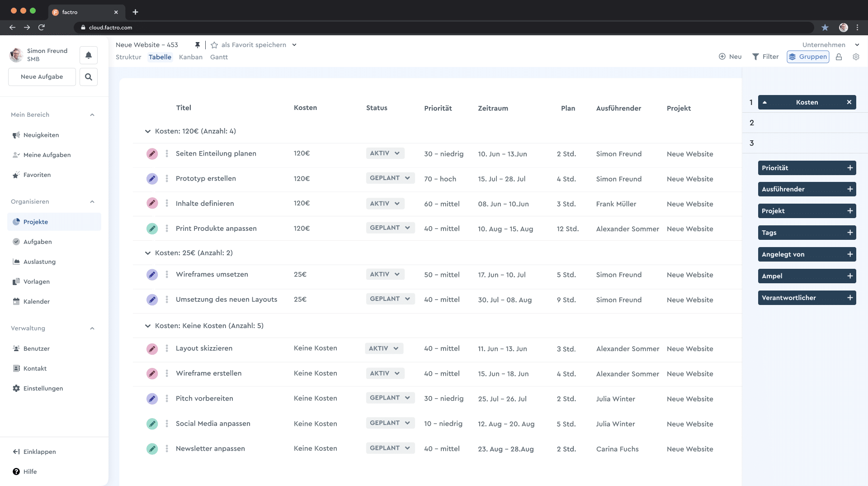Viewport: 868px width, 486px height.
Task: Click pencil icon for Prototyp erstellen
Action: click(x=152, y=179)
